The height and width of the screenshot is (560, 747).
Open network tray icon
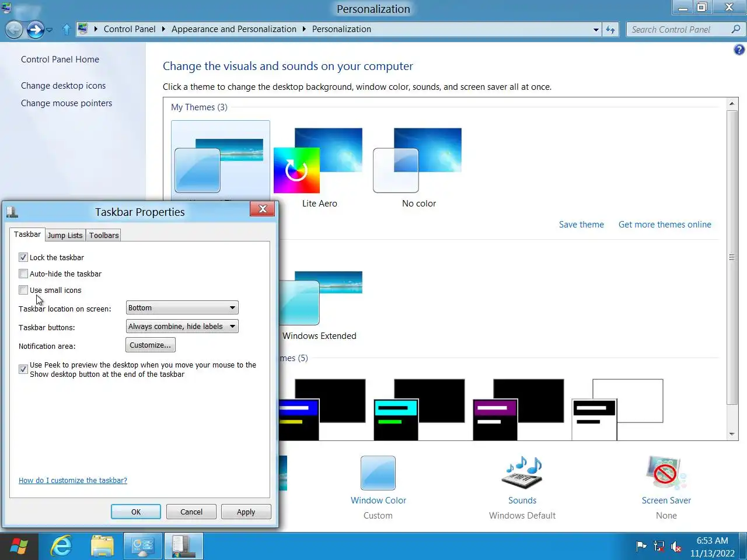point(659,547)
